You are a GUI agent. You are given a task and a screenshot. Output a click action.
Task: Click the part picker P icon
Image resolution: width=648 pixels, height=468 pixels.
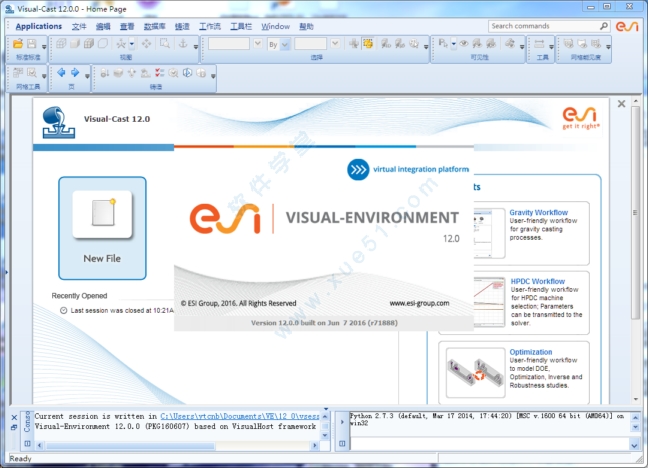443,43
